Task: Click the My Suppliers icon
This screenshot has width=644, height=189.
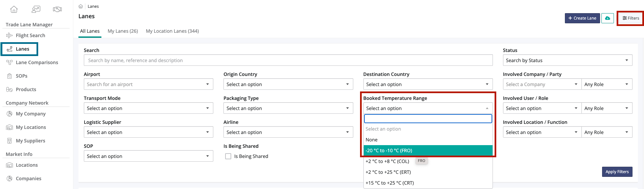Action: (9, 141)
